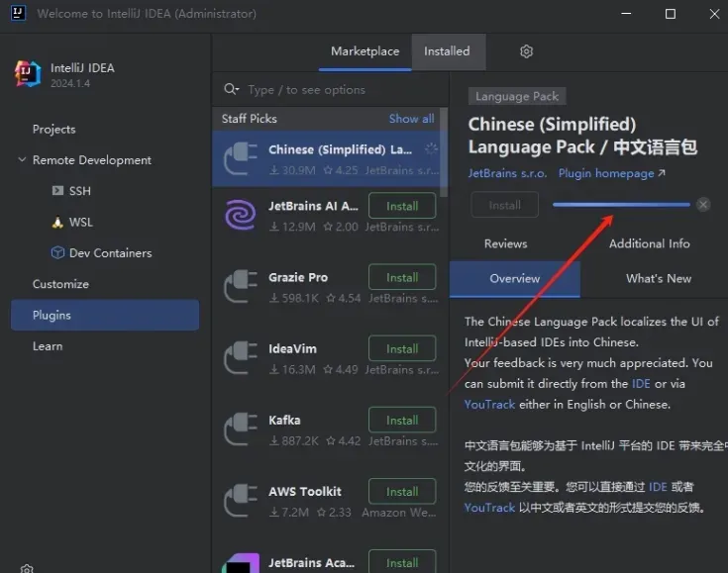Open the Reviews tab
The image size is (728, 573).
(x=505, y=243)
